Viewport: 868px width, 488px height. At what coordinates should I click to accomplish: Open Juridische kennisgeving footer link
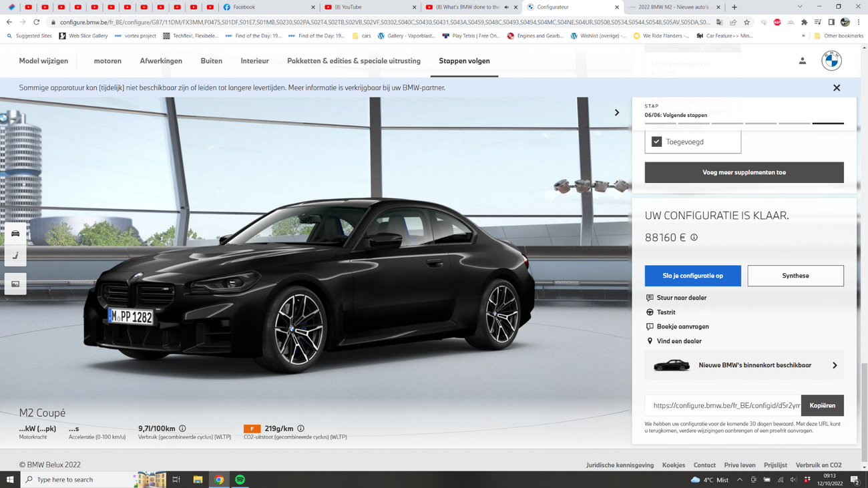620,465
